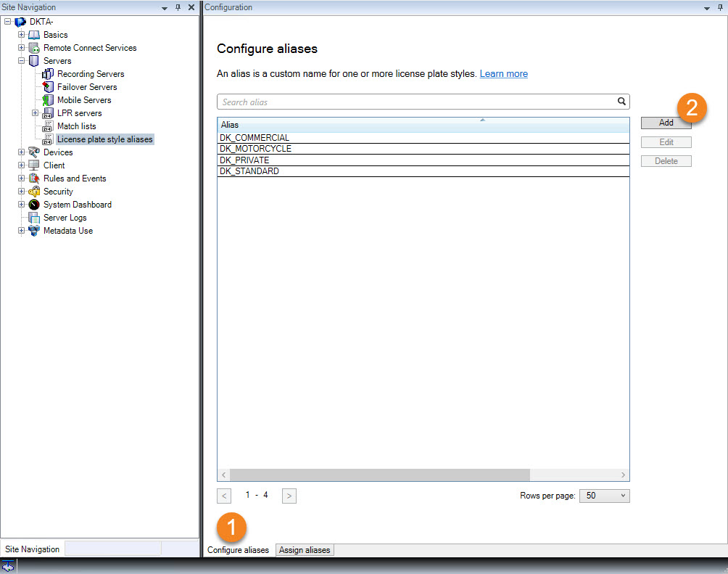Open the Learn more link
The height and width of the screenshot is (574, 728).
[x=503, y=74]
